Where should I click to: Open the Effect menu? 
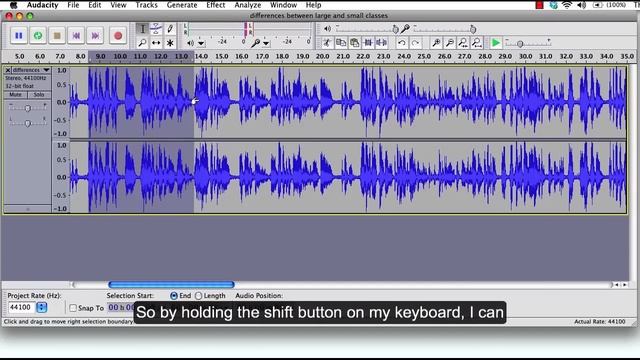pos(216,5)
